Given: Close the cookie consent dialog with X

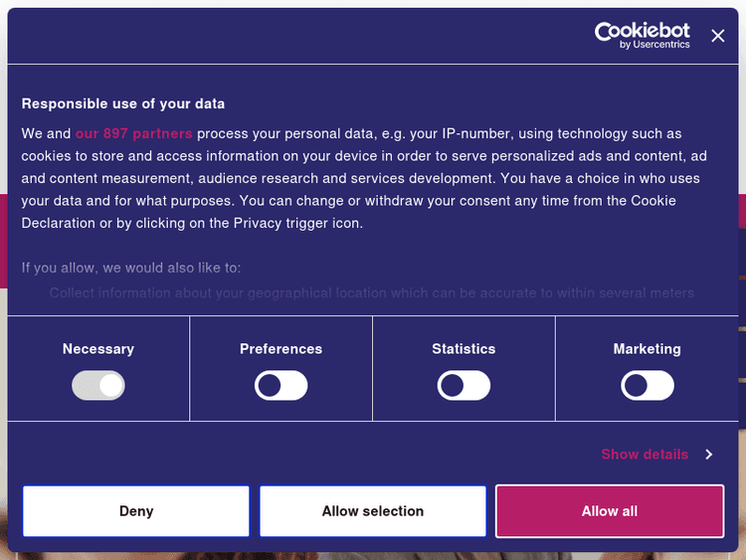Looking at the screenshot, I should (x=718, y=36).
